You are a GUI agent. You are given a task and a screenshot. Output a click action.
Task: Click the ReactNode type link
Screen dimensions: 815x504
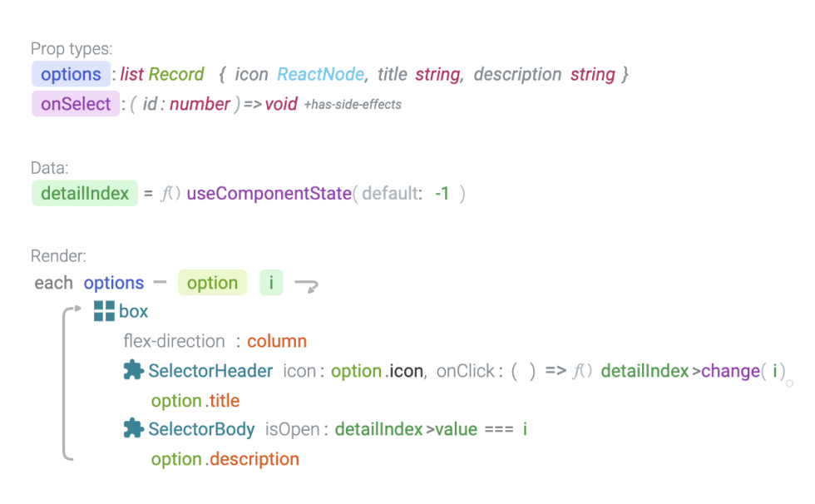pos(320,74)
